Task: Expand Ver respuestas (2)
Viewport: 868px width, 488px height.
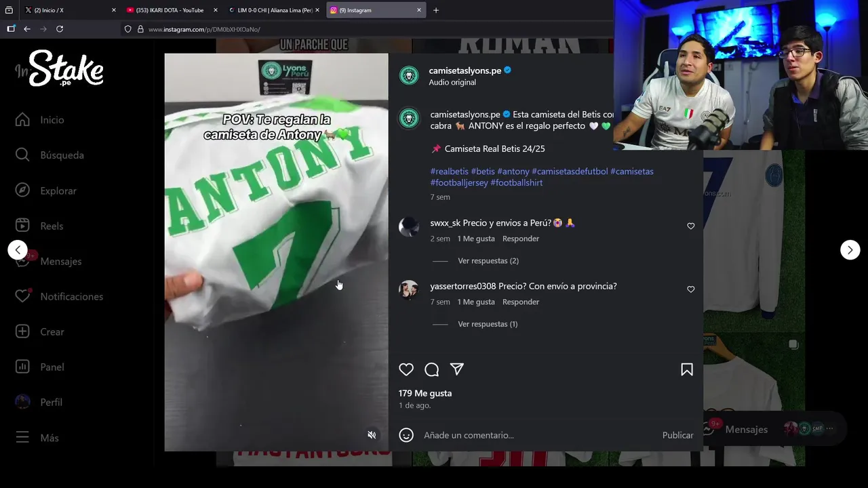Action: [488, 261]
